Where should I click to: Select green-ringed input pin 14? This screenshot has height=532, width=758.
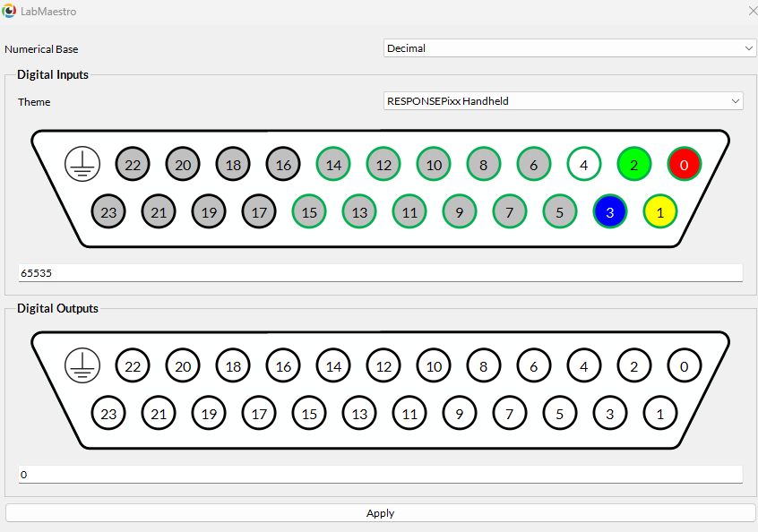point(333,165)
